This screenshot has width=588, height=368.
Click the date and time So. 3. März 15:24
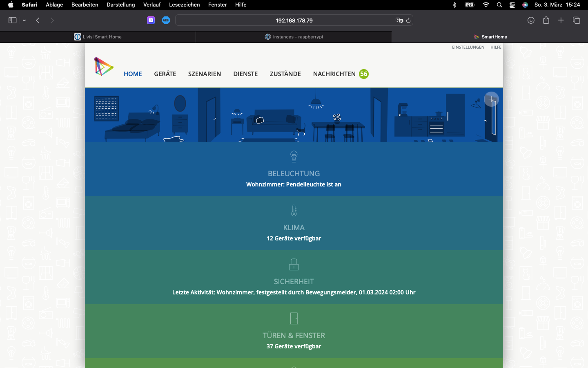[x=557, y=4]
